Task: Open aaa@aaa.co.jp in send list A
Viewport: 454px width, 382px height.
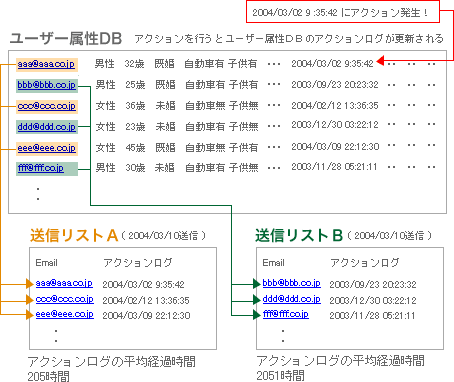Action: [64, 283]
